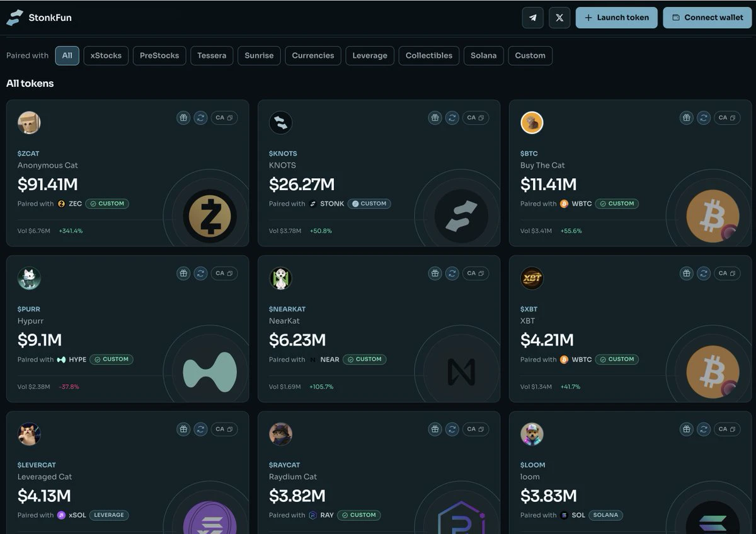Viewport: 756px width, 534px height.
Task: Copy the $BTC contract address (CA)
Action: click(x=727, y=118)
